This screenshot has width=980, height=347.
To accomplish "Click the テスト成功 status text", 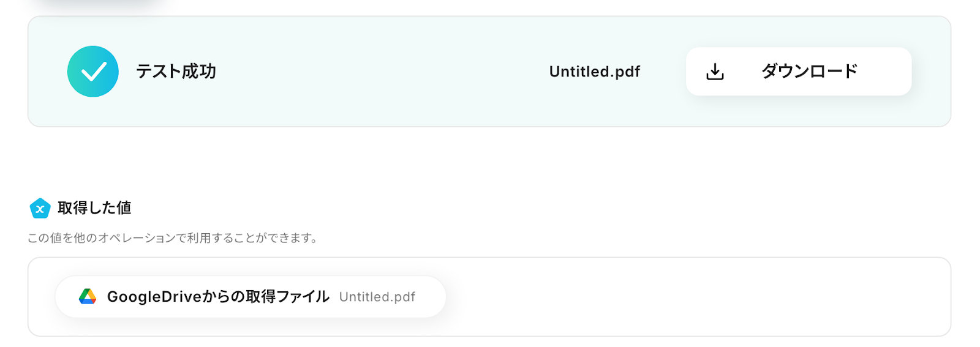I will tap(176, 72).
